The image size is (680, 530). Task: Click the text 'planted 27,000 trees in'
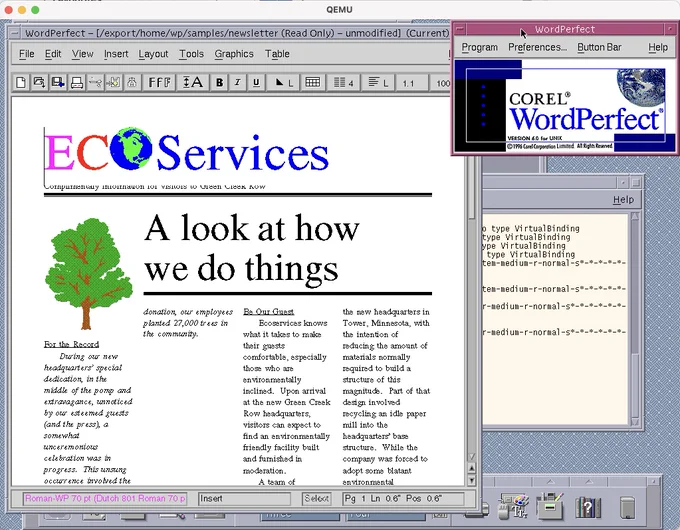tap(186, 323)
